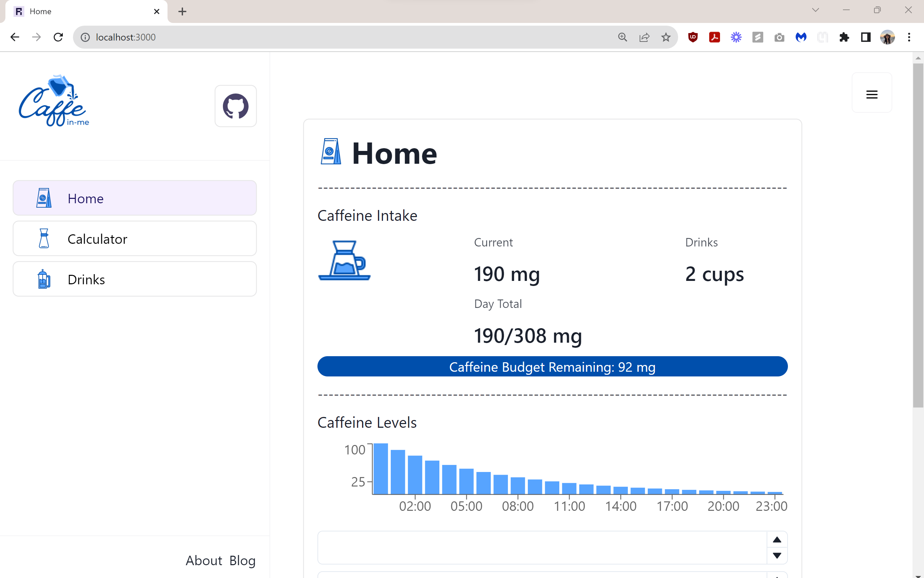
Task: Open the GitHub repository icon
Action: click(x=235, y=106)
